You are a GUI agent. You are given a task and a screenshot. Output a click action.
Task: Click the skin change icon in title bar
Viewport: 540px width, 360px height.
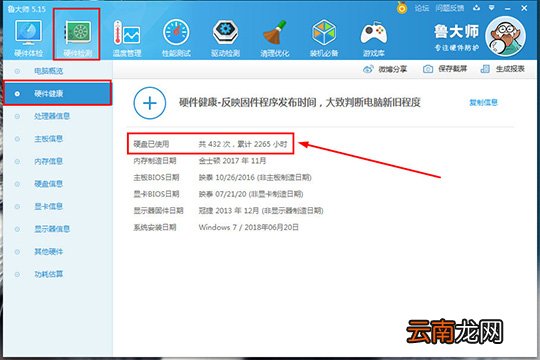[x=476, y=8]
